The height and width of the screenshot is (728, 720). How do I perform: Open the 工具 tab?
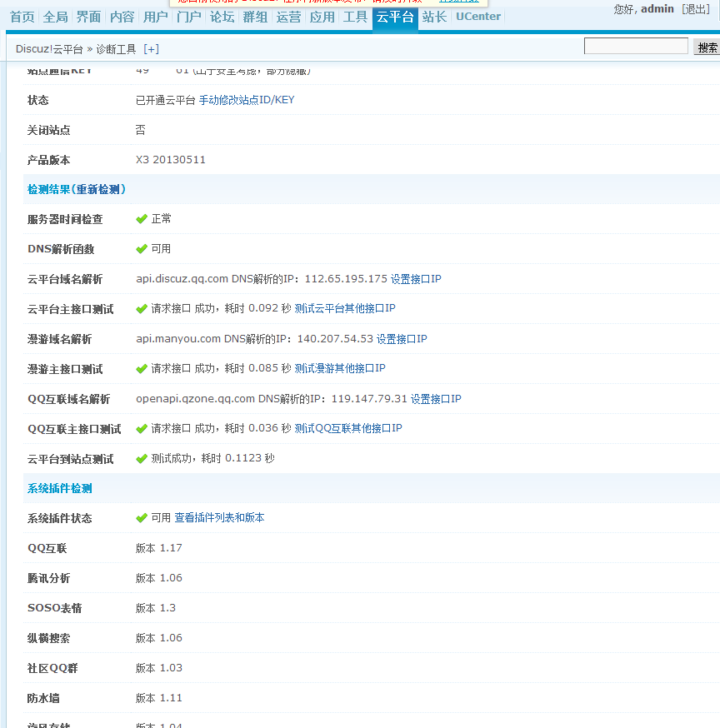[355, 17]
